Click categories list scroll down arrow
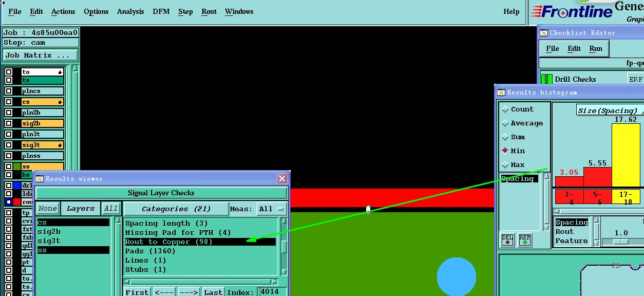Screen dimensions: 644x296 [285, 272]
